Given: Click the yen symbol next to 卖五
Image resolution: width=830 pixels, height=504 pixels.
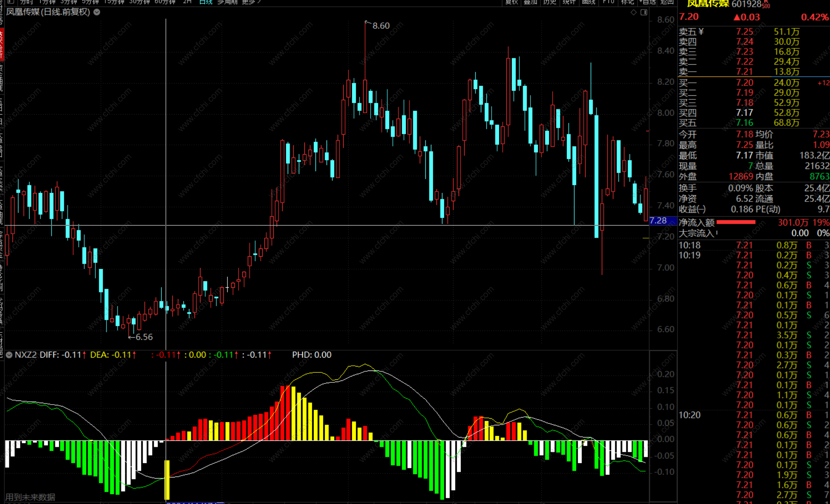Looking at the screenshot, I should (x=701, y=32).
